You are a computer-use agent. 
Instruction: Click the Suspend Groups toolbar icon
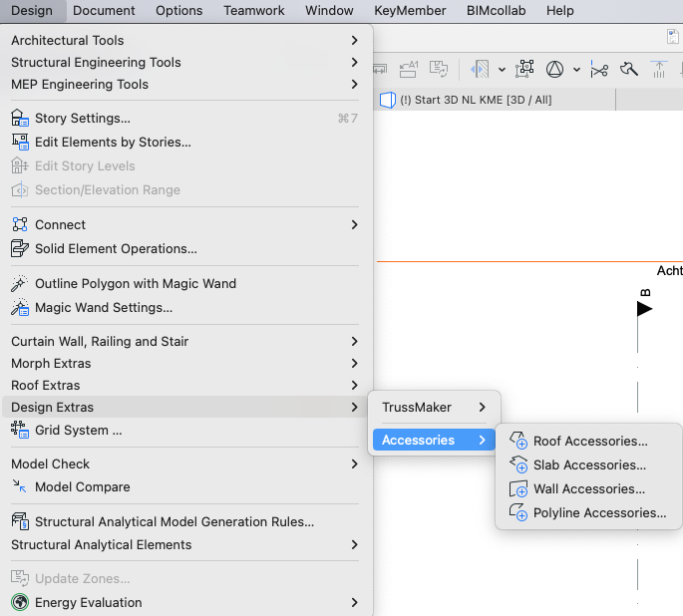(524, 69)
